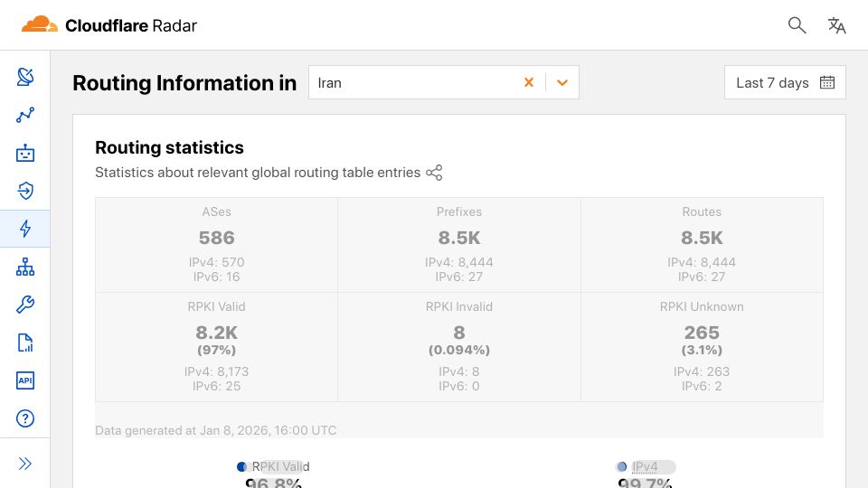Select the "Data generated at" timestamp text
The image size is (868, 488).
point(215,430)
